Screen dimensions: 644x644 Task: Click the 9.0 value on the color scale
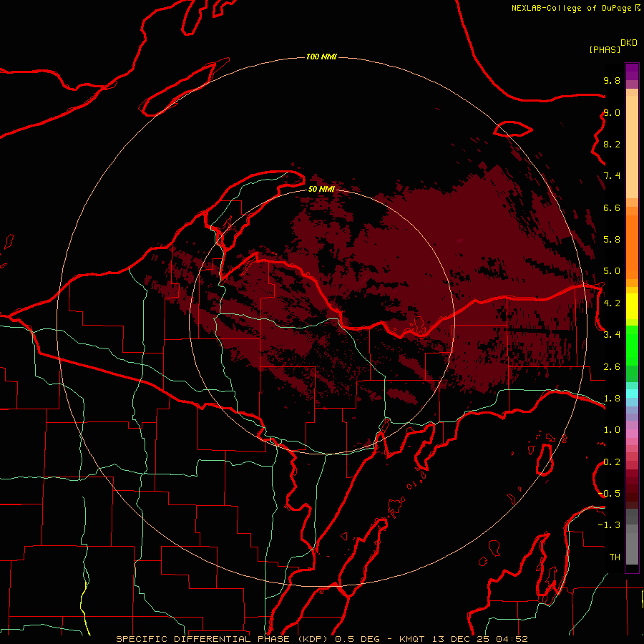click(x=612, y=113)
